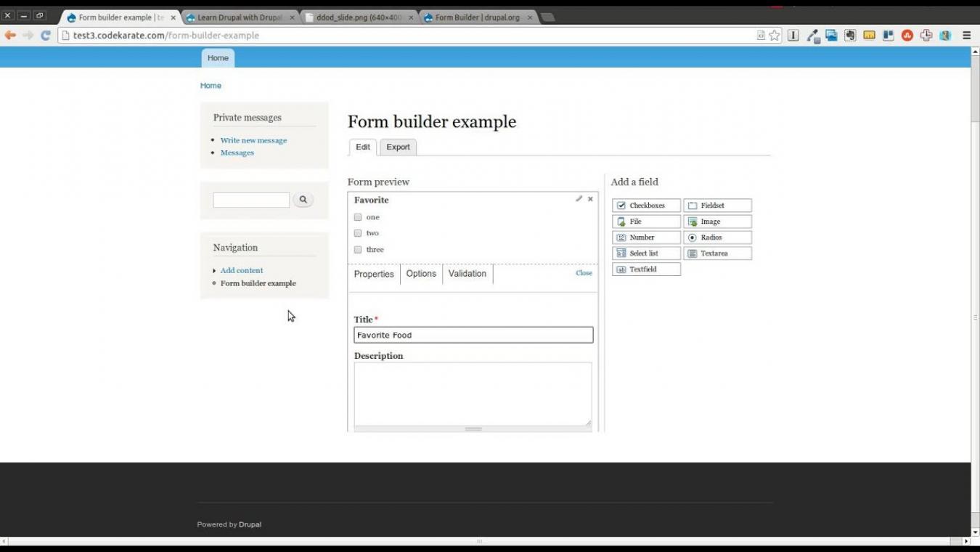
Task: Switch to ddod_slide.png browser tab
Action: 359,17
